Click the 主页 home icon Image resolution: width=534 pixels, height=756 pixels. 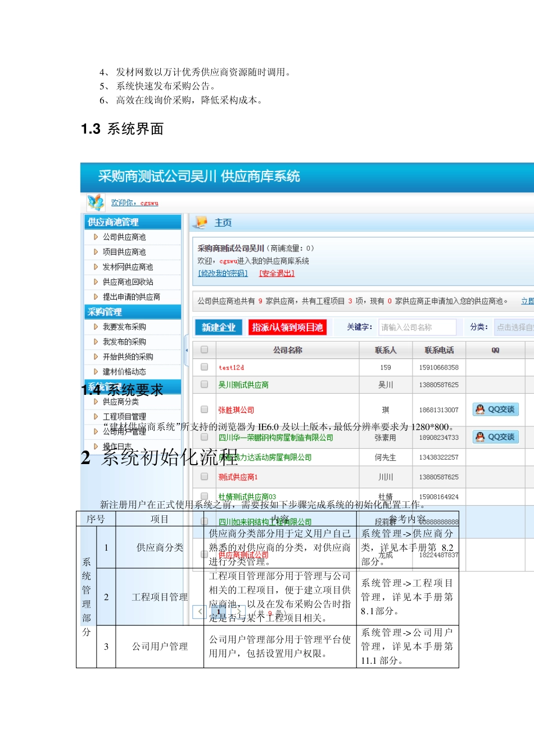[x=201, y=223]
